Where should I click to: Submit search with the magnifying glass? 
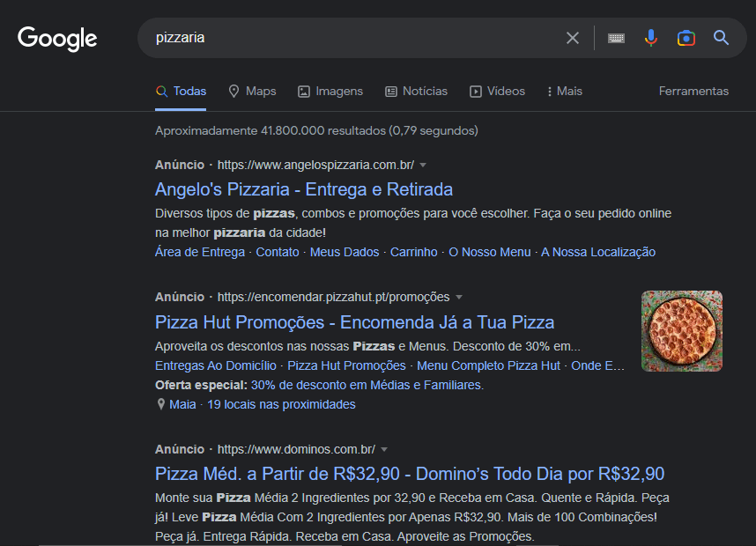click(x=721, y=38)
